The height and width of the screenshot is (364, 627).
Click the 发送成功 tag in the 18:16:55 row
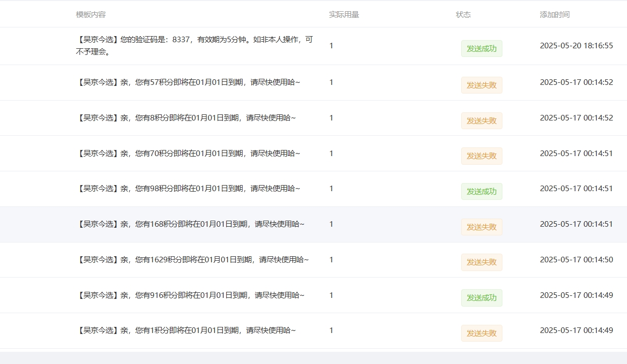(x=482, y=49)
